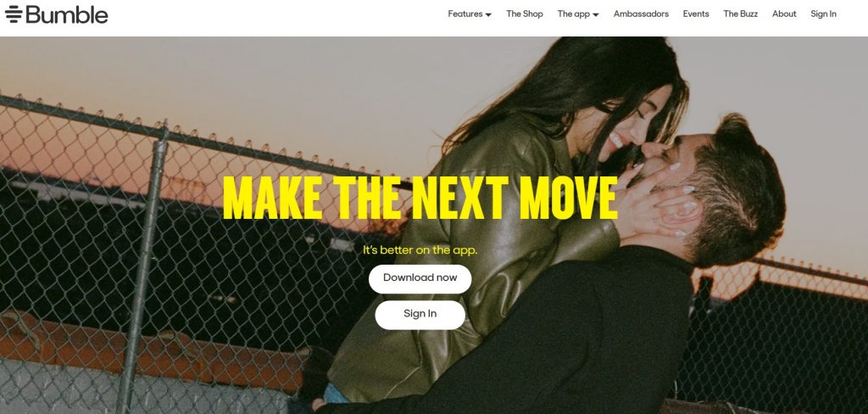Click the MAKE THE NEXT MOVE headline
Screen dimensions: 868x414
pyautogui.click(x=420, y=199)
